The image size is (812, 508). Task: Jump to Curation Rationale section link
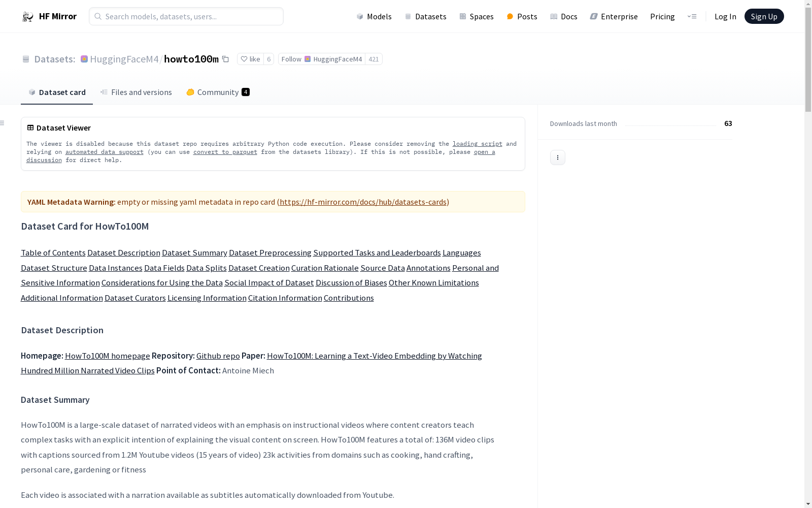[325, 268]
